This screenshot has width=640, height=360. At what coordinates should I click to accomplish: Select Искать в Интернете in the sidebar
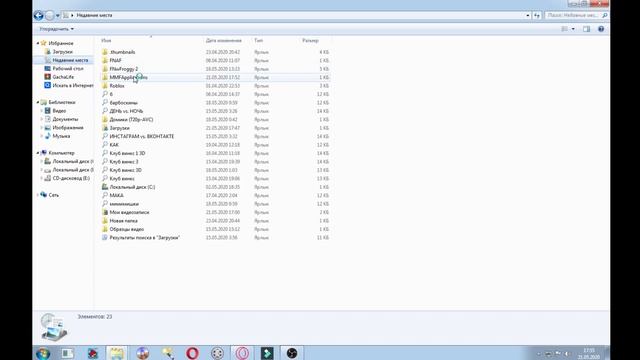tap(73, 85)
